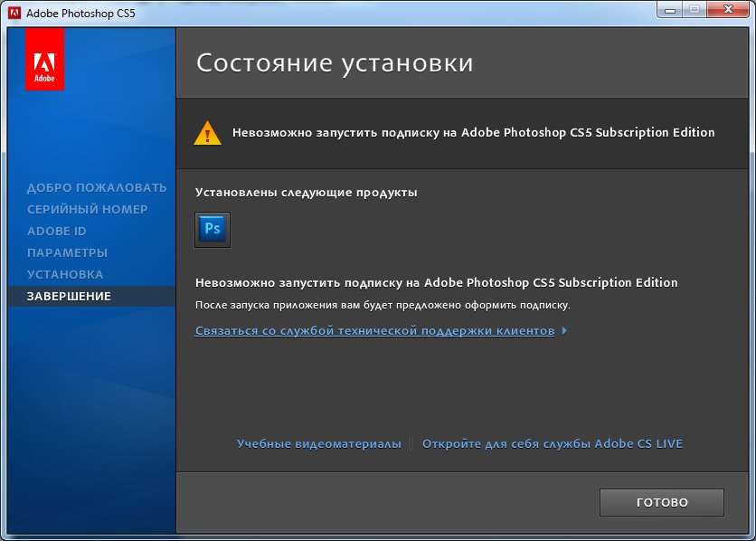Viewport: 756px width, 541px height.
Task: Click the ГОТОВО button
Action: (x=662, y=502)
